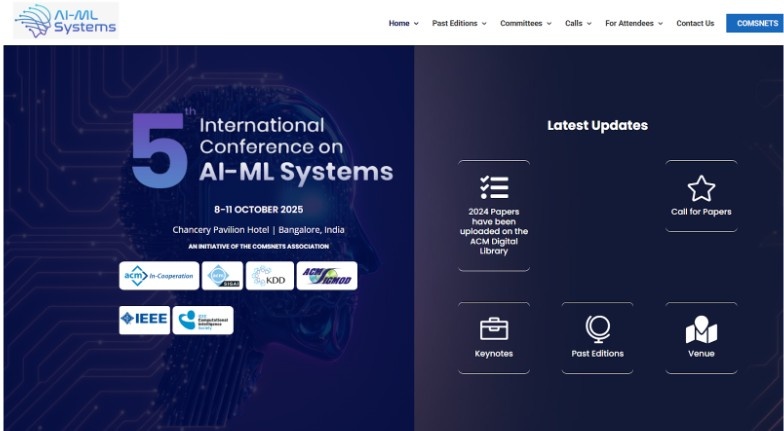Click the ACM SIGAI sponsor logo
The image size is (784, 431).
(222, 276)
